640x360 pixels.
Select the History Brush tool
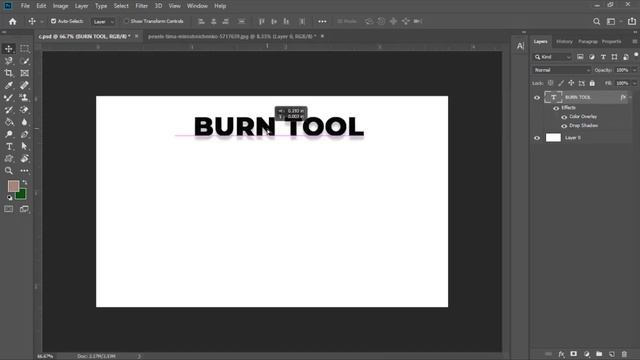9,110
